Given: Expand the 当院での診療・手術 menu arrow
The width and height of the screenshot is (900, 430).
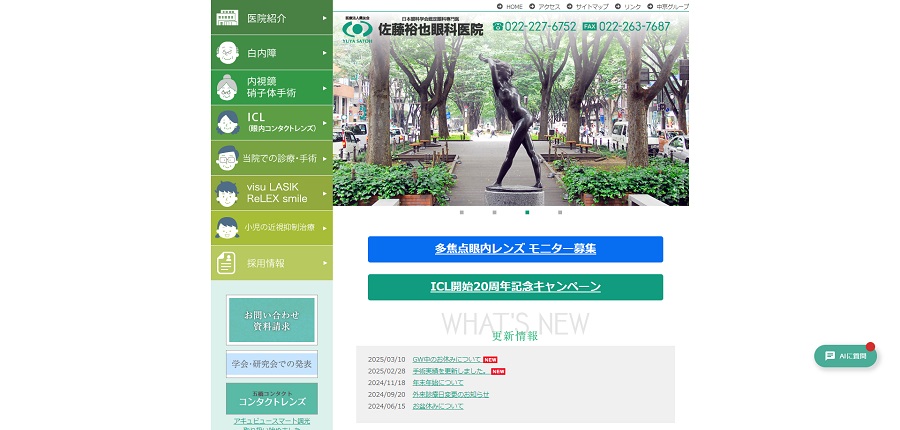Looking at the screenshot, I should tap(325, 158).
